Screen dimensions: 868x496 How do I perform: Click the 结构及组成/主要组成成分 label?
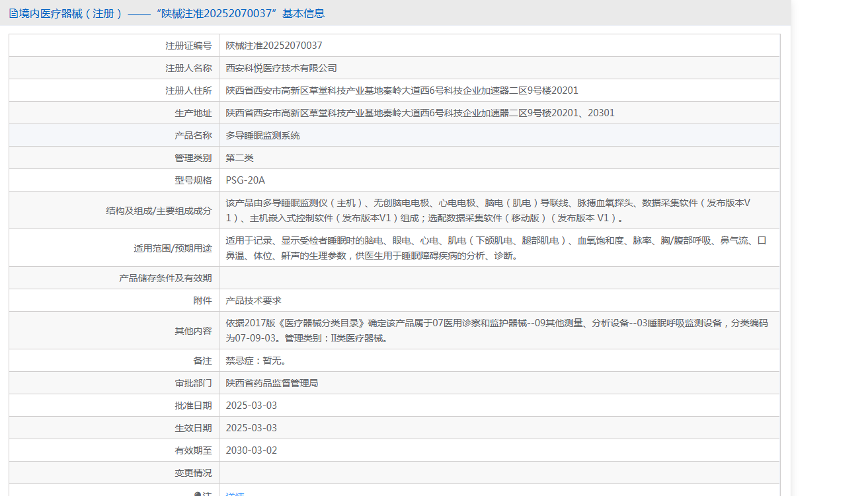click(x=159, y=211)
